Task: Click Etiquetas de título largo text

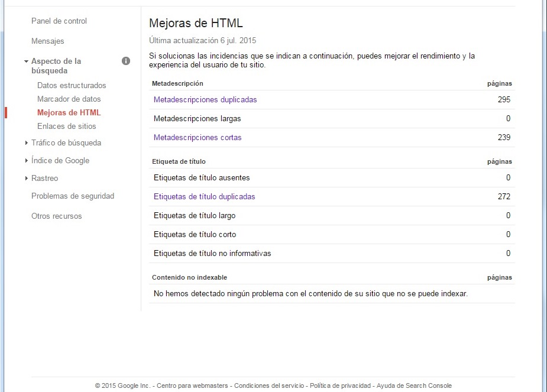Action: click(x=195, y=216)
